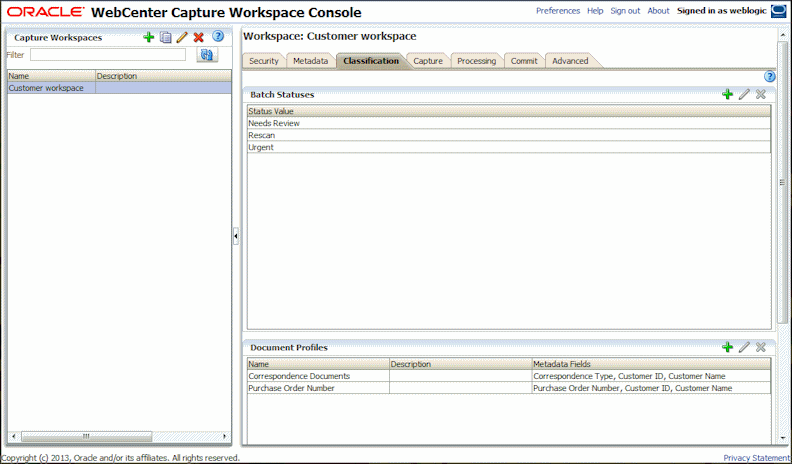Click the workspace list horizontal scrollbar thumb
The image size is (792, 464).
(x=86, y=436)
